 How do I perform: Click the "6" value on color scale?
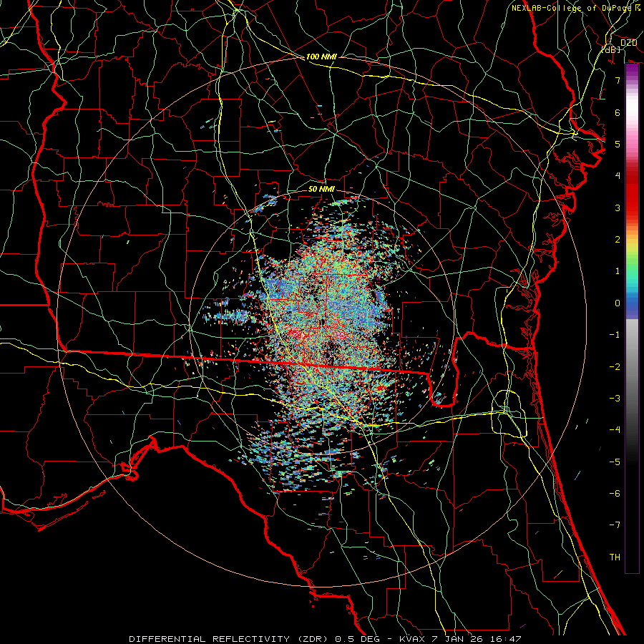pos(618,112)
